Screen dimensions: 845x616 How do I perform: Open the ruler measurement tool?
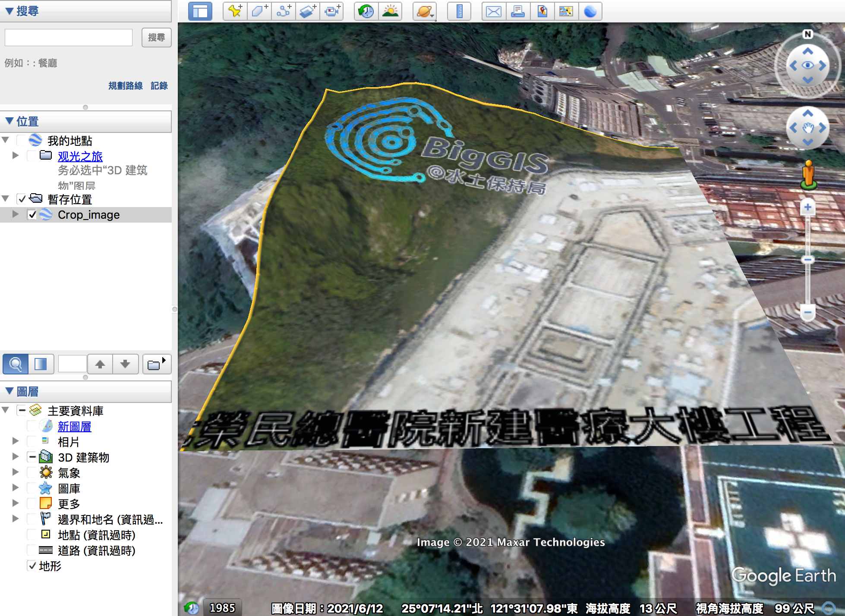pyautogui.click(x=459, y=11)
